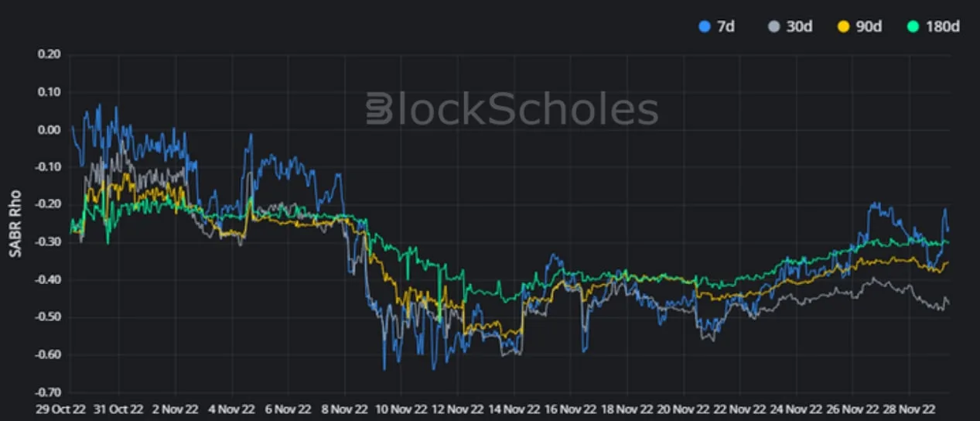Image resolution: width=980 pixels, height=421 pixels.
Task: Click the 10 Nov 22 date label
Action: coord(401,408)
